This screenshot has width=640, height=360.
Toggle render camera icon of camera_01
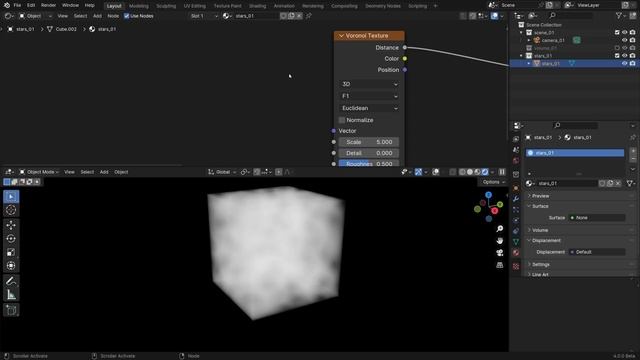pyautogui.click(x=632, y=40)
